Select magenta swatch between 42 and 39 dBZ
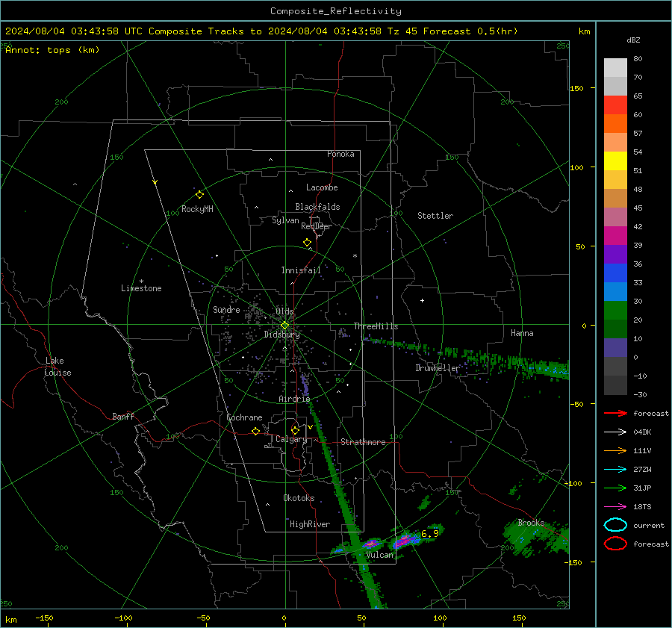Screen dimensions: 672x628 (615, 235)
